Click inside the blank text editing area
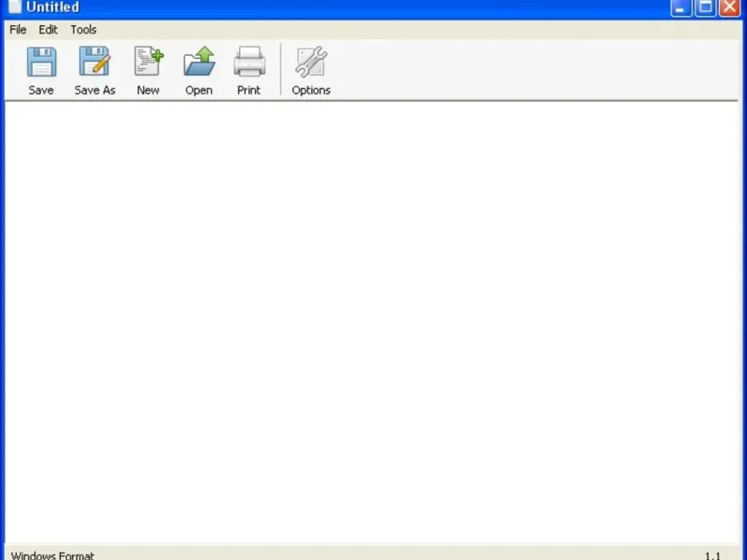The image size is (747, 560). pos(372,322)
